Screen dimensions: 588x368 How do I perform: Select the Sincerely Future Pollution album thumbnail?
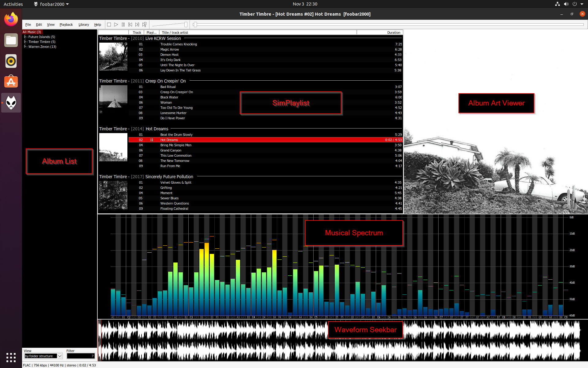(113, 195)
